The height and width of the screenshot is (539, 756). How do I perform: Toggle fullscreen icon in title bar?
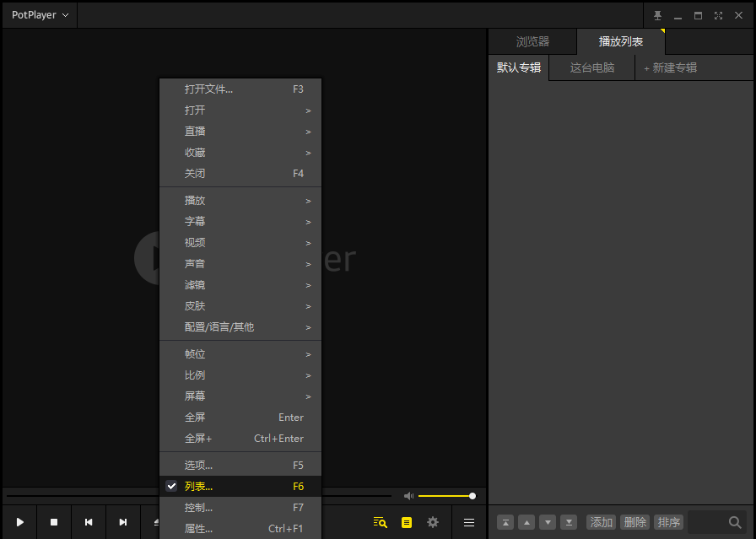[718, 15]
